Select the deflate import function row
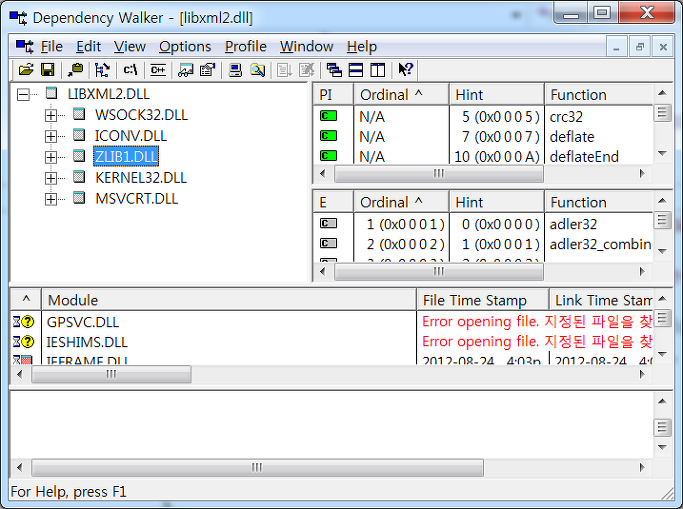This screenshot has width=683, height=509. tap(483, 137)
